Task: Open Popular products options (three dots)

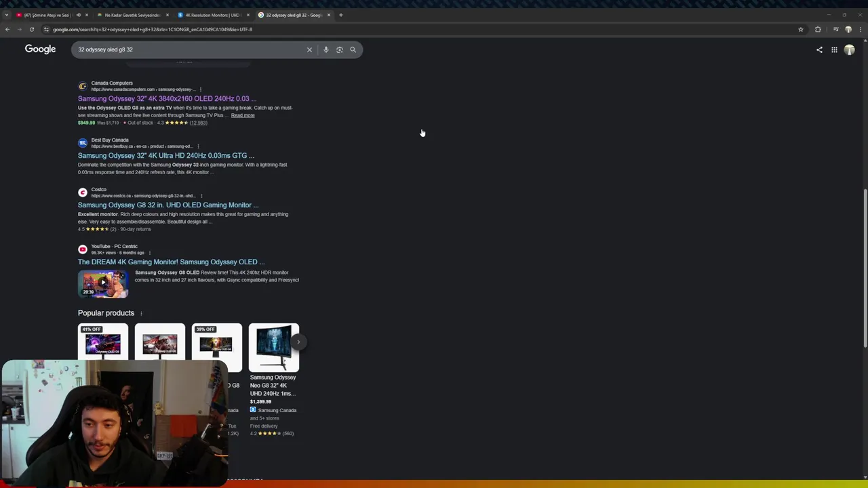Action: click(x=141, y=313)
